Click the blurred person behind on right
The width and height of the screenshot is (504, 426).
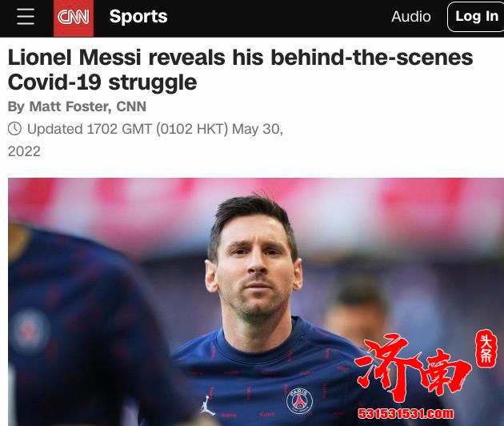pos(357,309)
